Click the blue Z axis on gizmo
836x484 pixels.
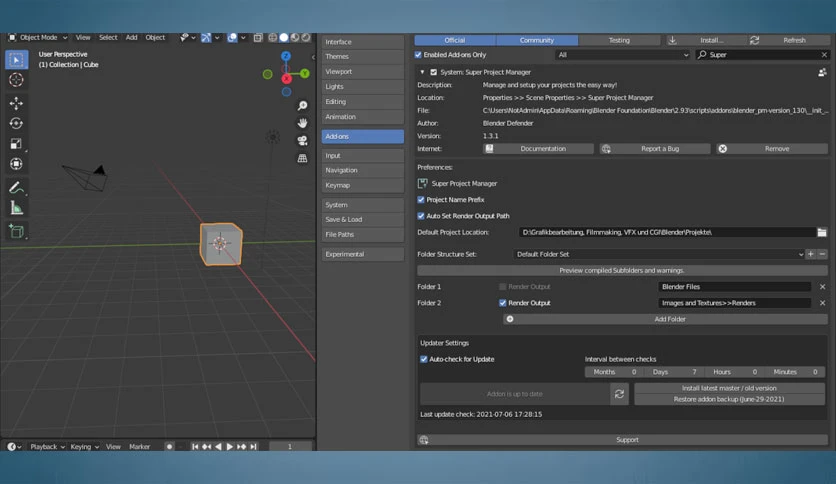click(x=286, y=56)
